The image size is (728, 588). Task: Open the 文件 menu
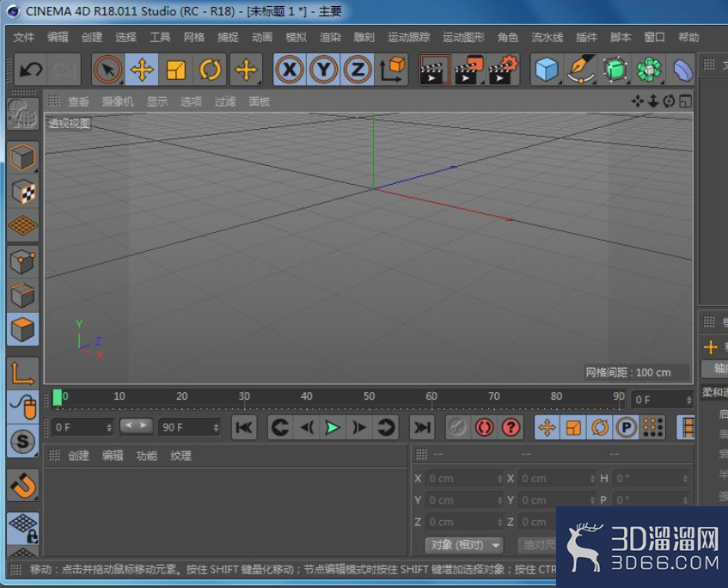coord(24,37)
